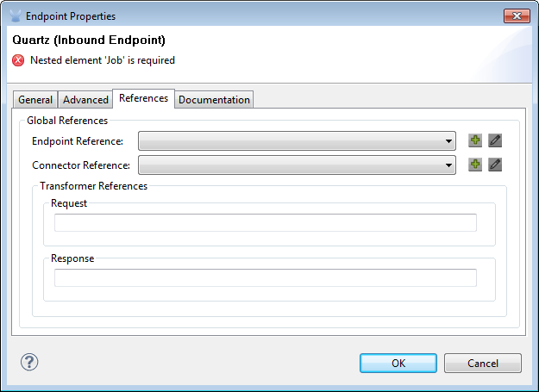The width and height of the screenshot is (539, 392).
Task: Add a new Endpoint Reference with the green plus
Action: tap(475, 140)
